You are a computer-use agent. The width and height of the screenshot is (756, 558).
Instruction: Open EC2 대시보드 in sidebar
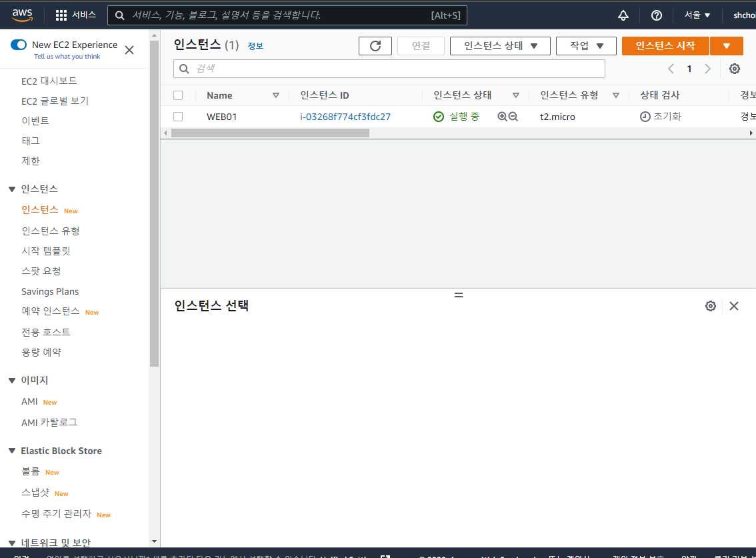[49, 81]
